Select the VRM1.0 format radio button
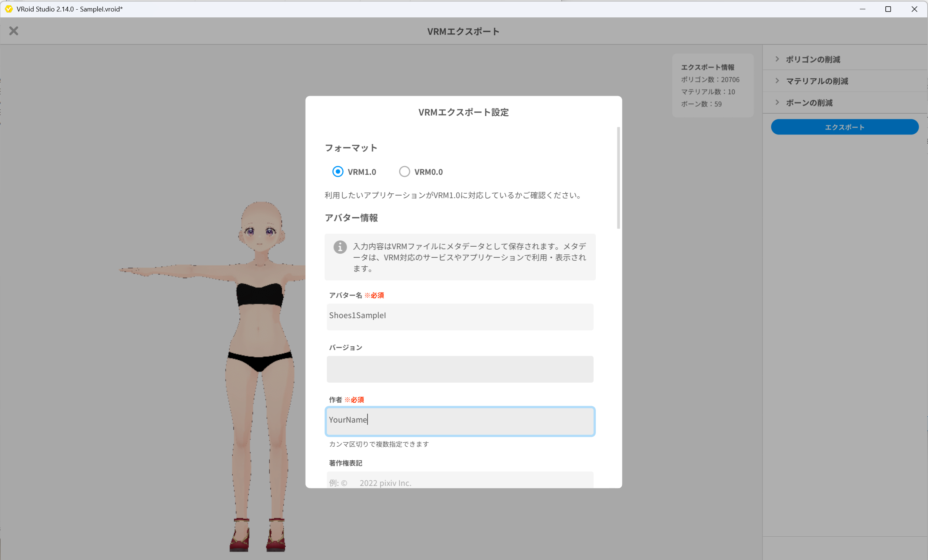Screen dimensions: 928x560 (x=337, y=172)
